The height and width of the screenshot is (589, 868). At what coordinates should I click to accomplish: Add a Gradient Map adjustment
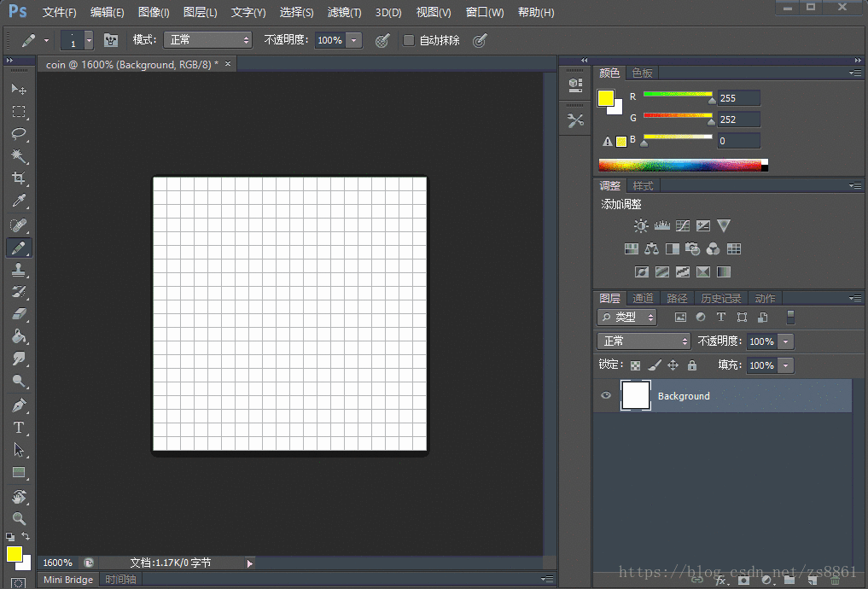click(724, 271)
